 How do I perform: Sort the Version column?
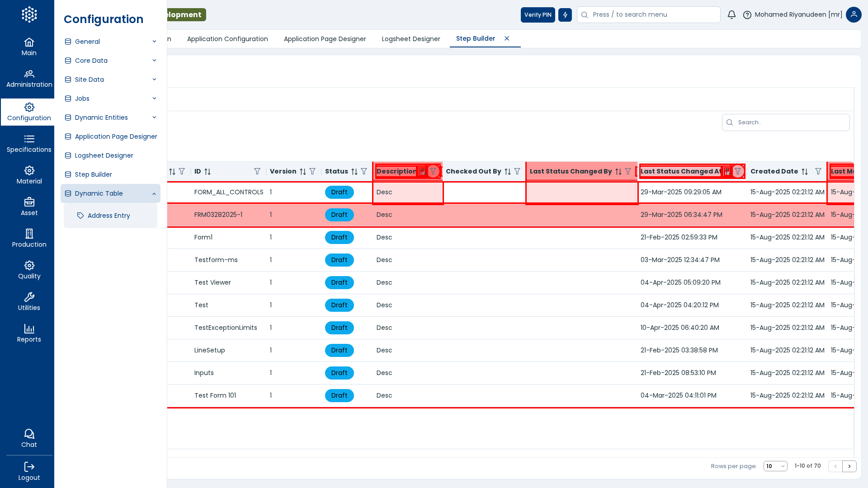coord(303,172)
